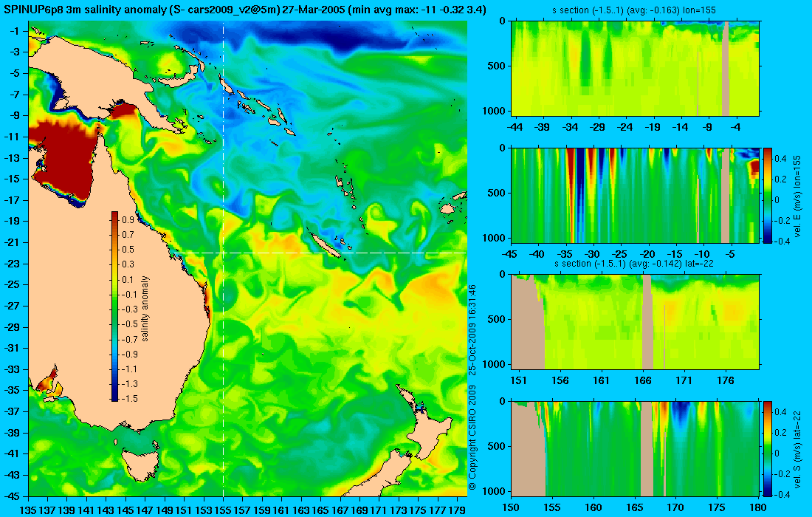This screenshot has width=812, height=517.
Task: Click the '25-Oct-2009 16:31:46' timestamp text
Action: 472,329
